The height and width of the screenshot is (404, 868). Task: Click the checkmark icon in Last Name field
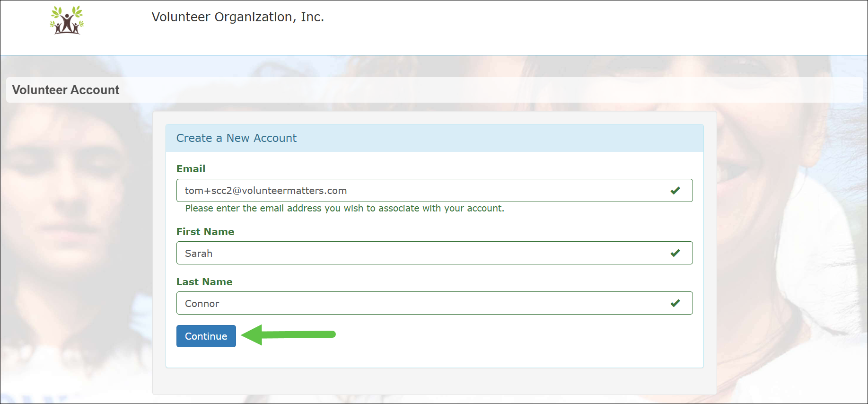click(675, 303)
